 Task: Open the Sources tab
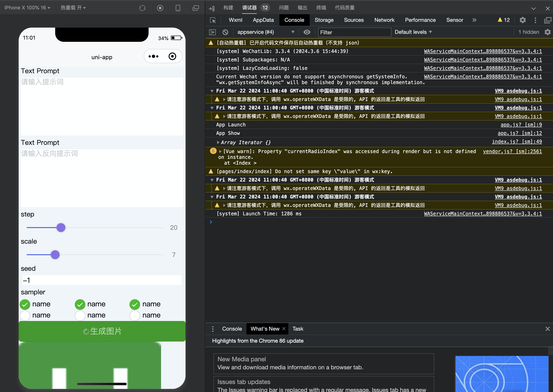[x=354, y=20]
